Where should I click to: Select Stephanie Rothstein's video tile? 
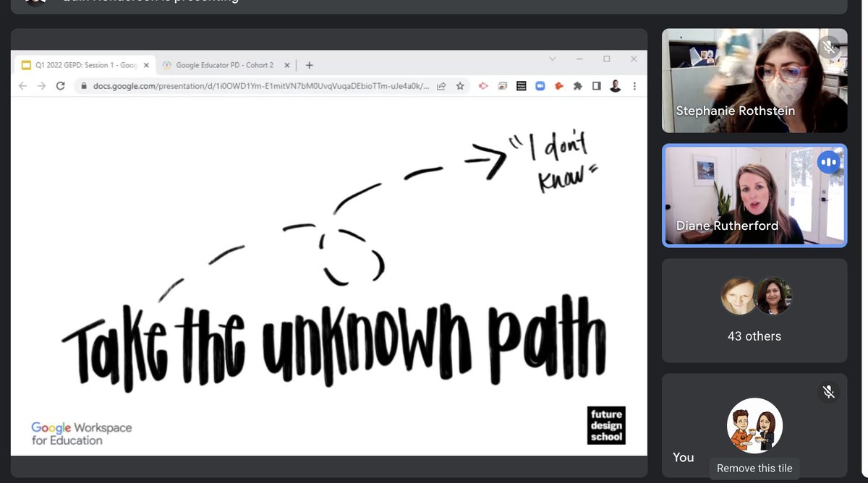point(754,80)
